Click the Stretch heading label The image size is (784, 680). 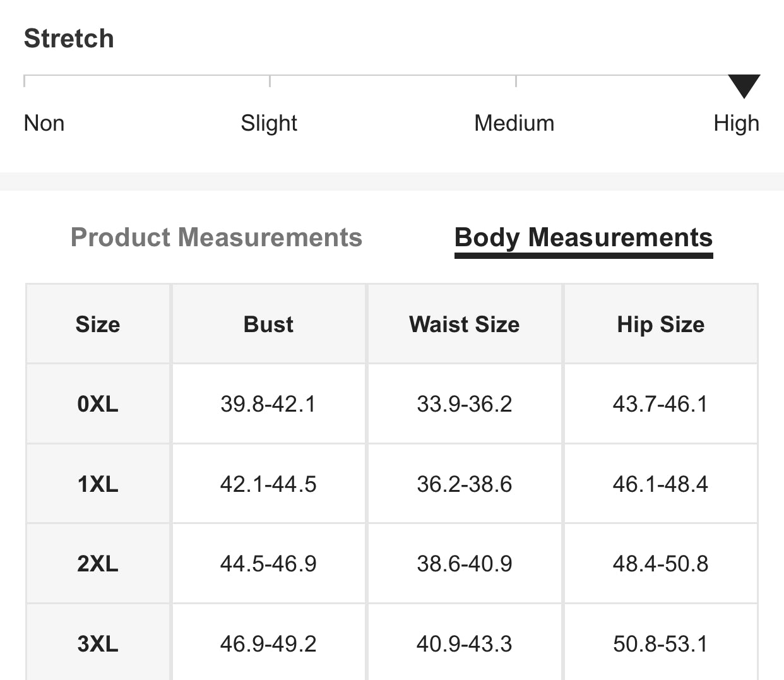pyautogui.click(x=69, y=38)
